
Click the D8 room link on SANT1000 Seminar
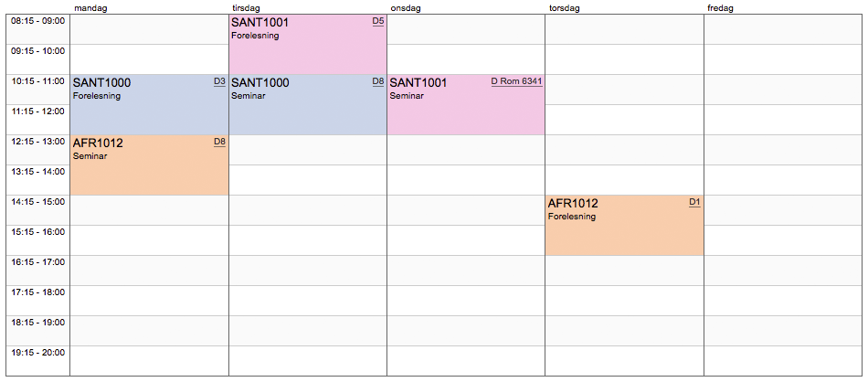coord(378,81)
